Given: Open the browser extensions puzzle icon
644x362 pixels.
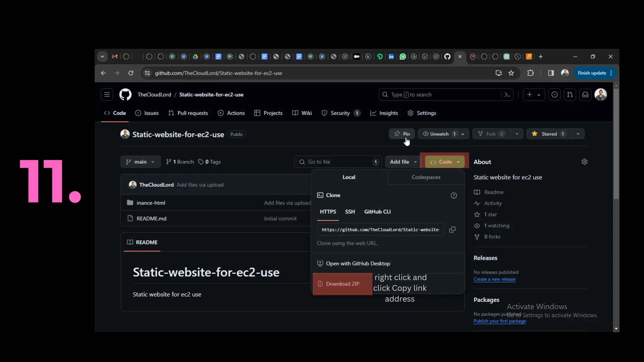Looking at the screenshot, I should [530, 73].
